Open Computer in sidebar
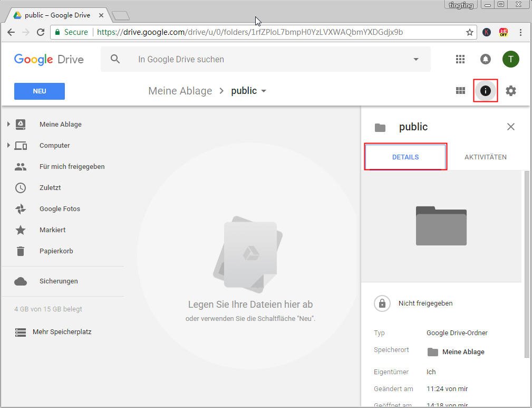Image resolution: width=532 pixels, height=408 pixels. [55, 145]
